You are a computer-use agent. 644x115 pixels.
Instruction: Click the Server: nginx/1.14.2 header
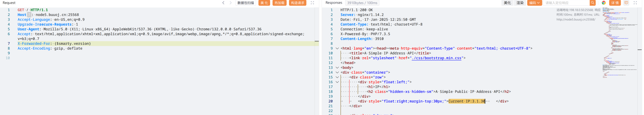(362, 15)
